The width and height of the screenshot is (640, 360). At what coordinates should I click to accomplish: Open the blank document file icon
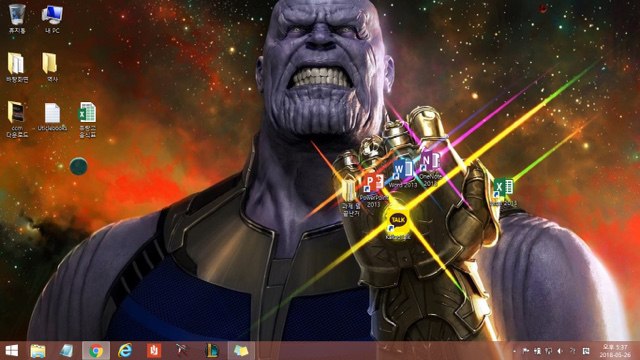coord(52,117)
